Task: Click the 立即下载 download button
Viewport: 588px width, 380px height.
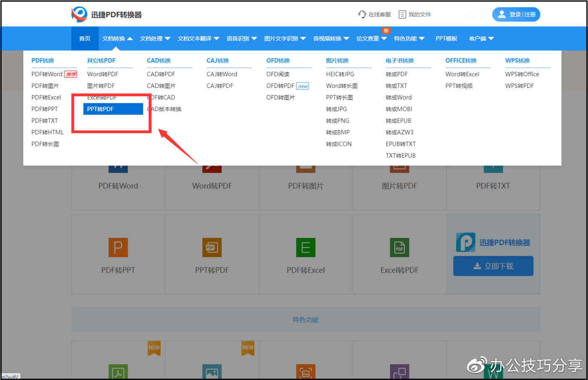Action: coord(493,266)
